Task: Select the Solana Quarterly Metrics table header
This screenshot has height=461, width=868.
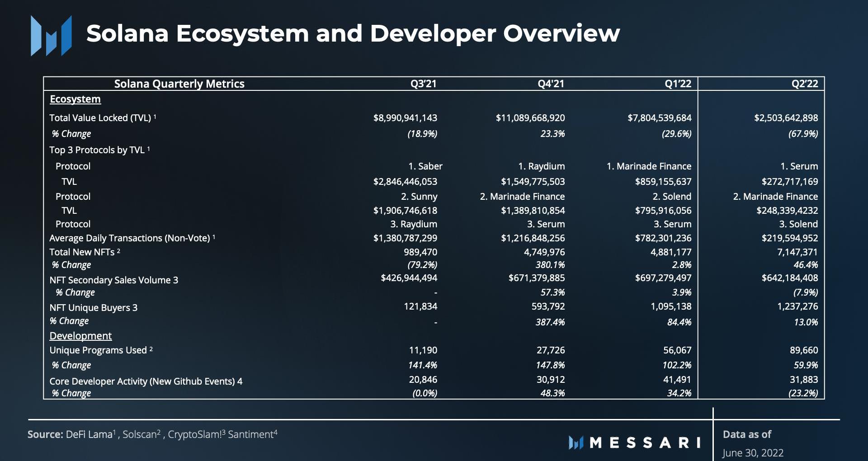Action: pos(179,84)
